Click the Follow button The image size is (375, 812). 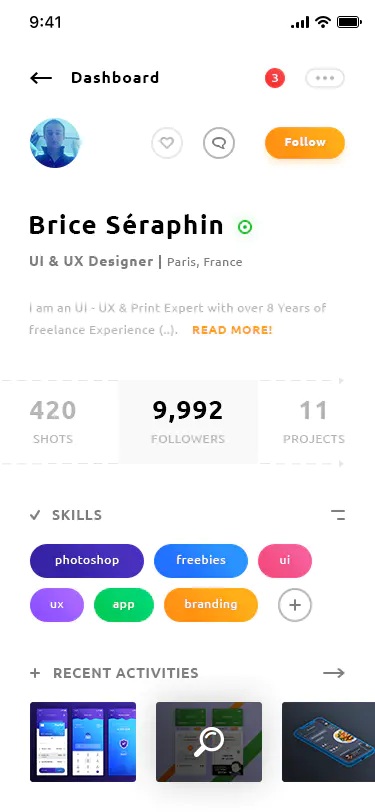305,142
